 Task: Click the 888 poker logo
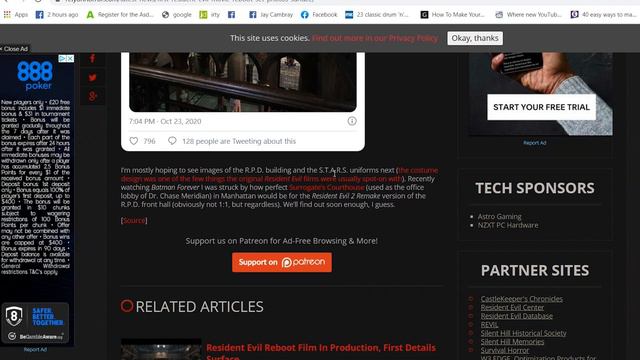[x=35, y=75]
